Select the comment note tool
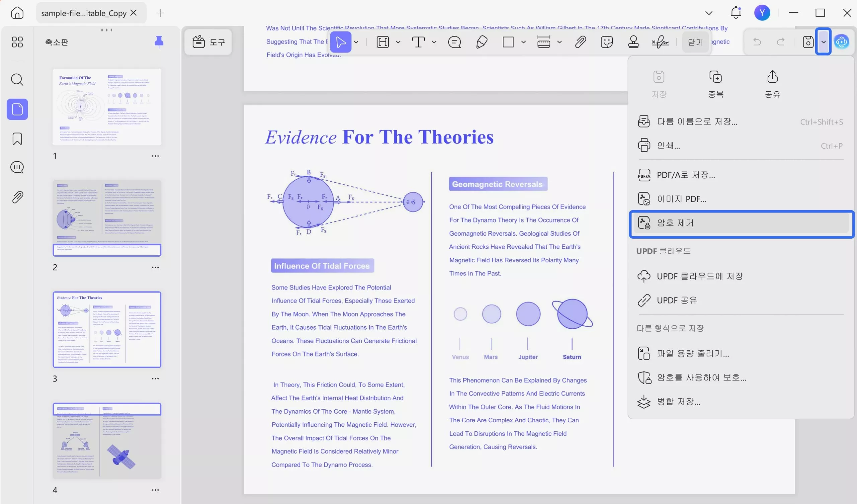Screen dimensions: 857x504 tap(454, 42)
